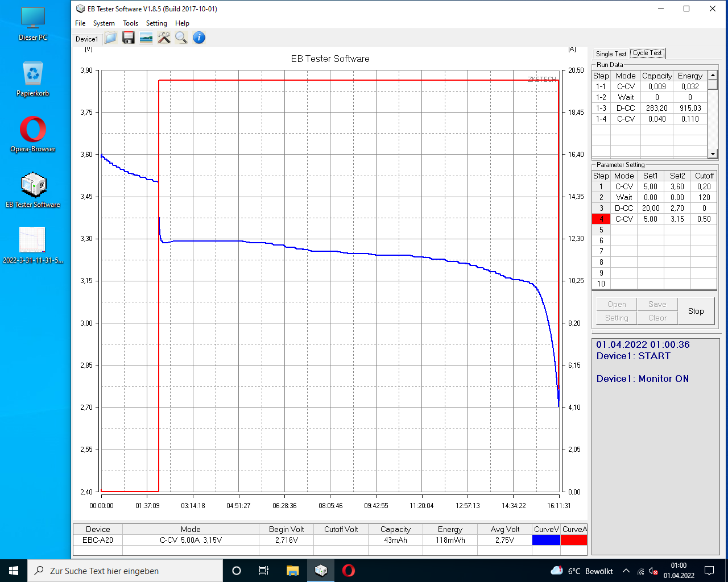The image size is (728, 582).
Task: Open Task View on taskbar
Action: (x=264, y=571)
